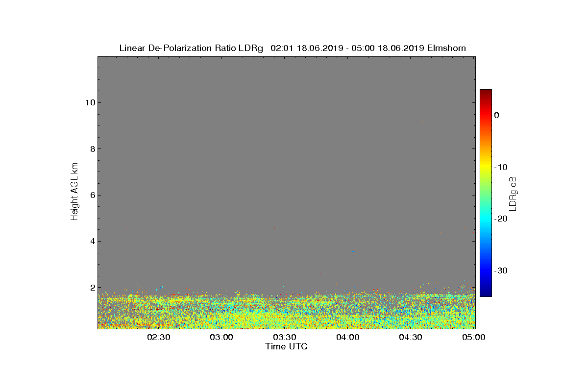Click the height tick label '8'
The height and width of the screenshot is (392, 588).
tap(92, 149)
